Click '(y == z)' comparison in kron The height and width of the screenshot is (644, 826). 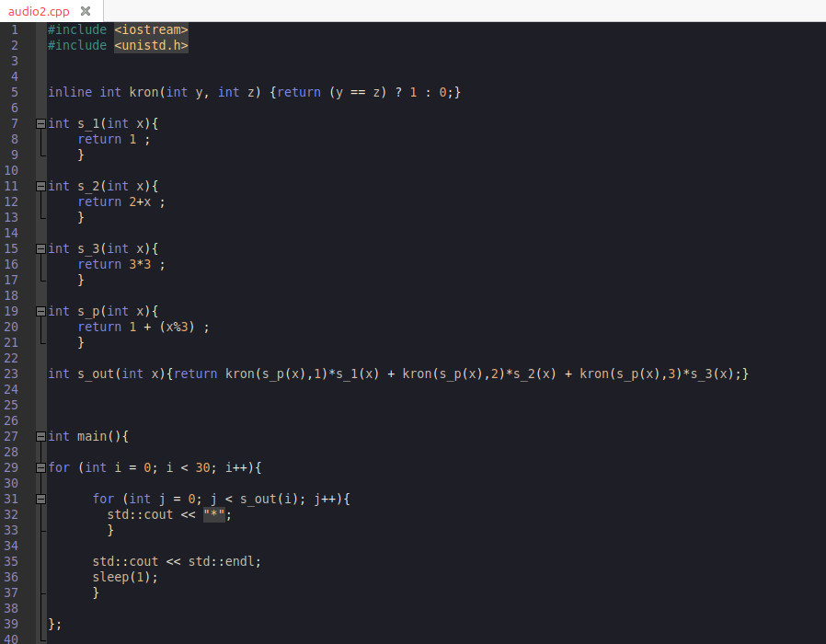coord(358,93)
